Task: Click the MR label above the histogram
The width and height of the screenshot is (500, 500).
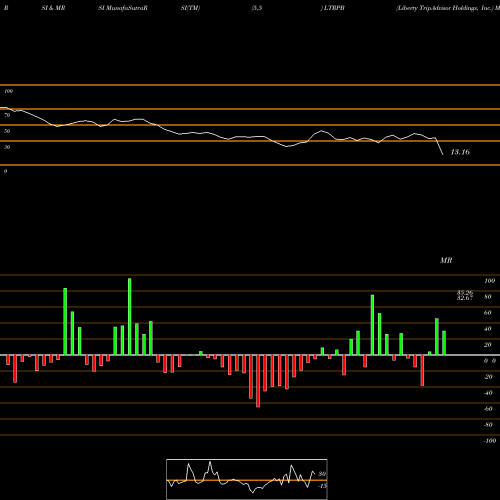Action: 446,260
